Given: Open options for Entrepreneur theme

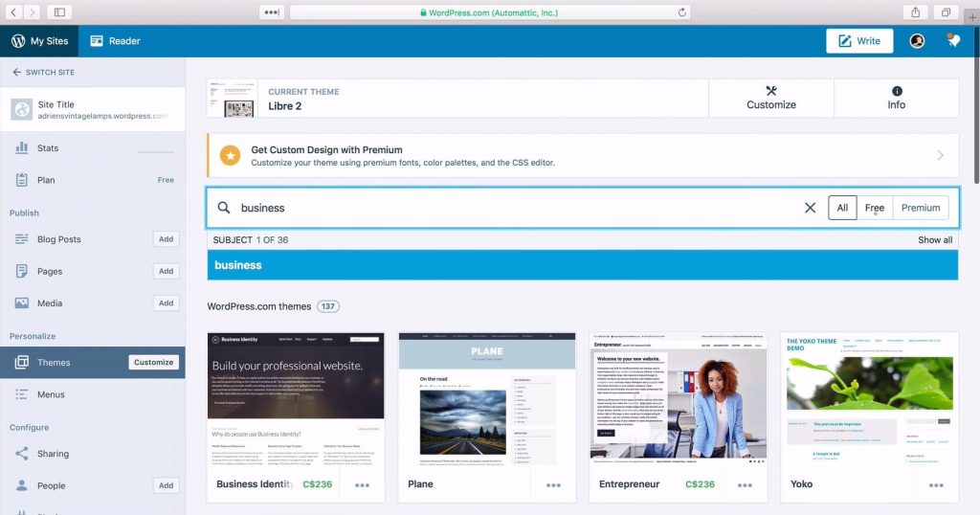Looking at the screenshot, I should click(x=745, y=485).
